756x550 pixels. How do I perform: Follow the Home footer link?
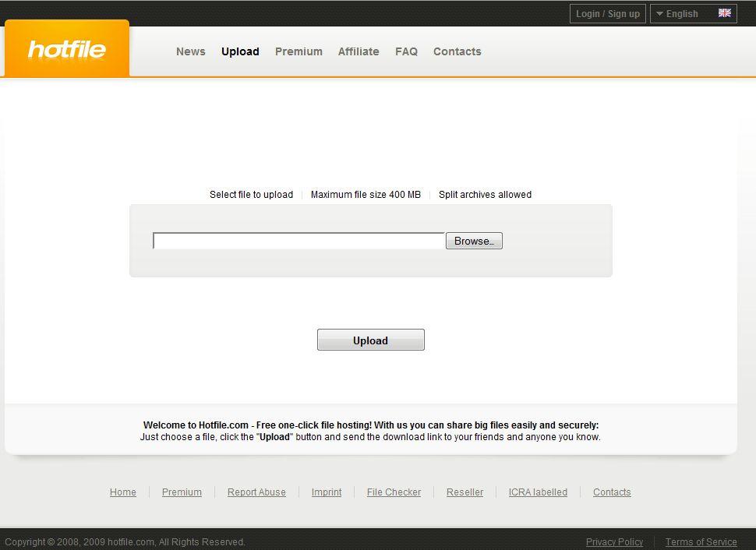(123, 492)
